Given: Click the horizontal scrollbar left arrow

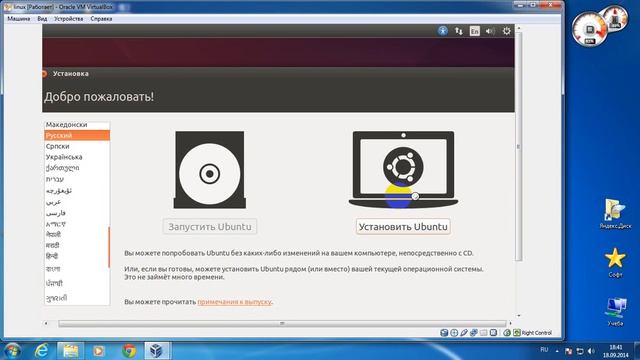Looking at the screenshot, I should click(x=46, y=323).
